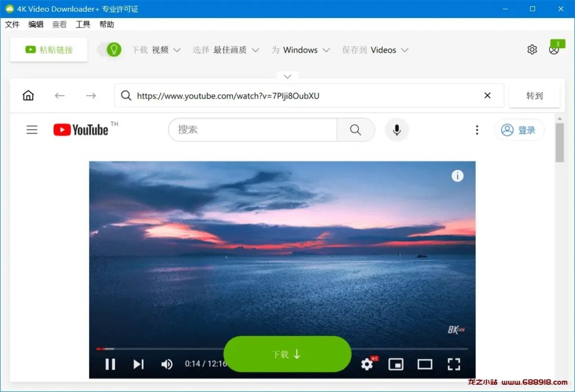Click the magnifier icon in the address bar
The image size is (575, 392).
[126, 95]
